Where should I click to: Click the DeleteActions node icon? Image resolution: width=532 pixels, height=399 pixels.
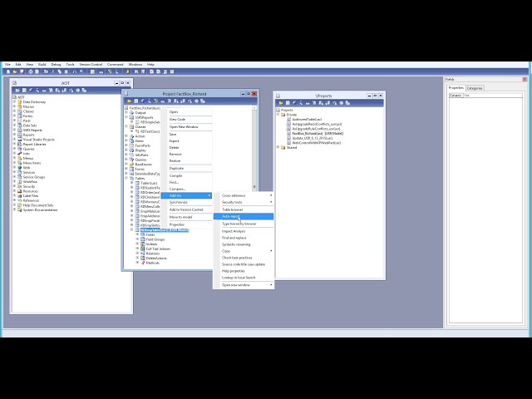click(x=143, y=259)
